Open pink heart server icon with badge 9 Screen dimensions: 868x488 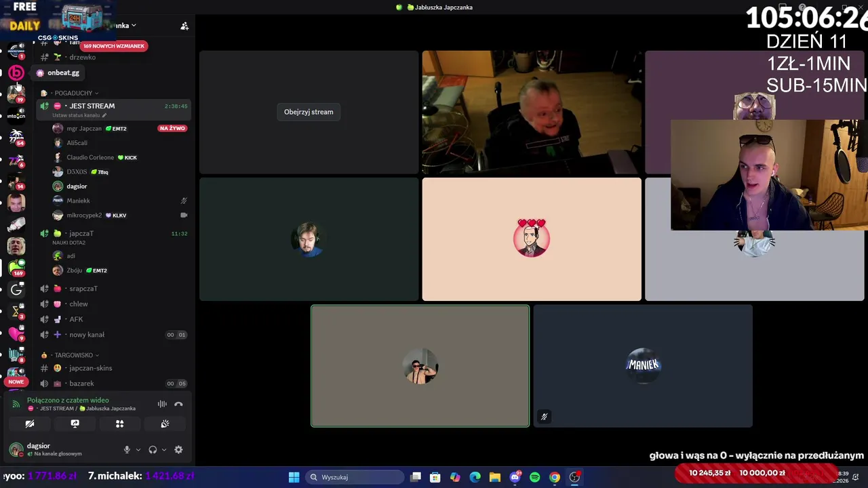point(16,333)
